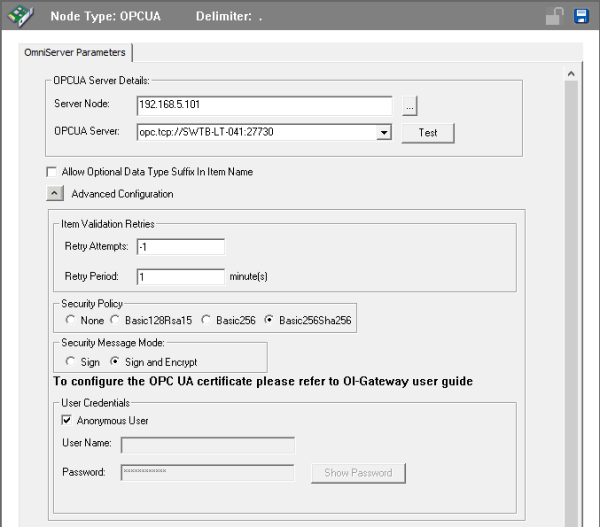Image resolution: width=600 pixels, height=527 pixels.
Task: Switch to the OmniServer Parameters tab
Action: (75, 52)
